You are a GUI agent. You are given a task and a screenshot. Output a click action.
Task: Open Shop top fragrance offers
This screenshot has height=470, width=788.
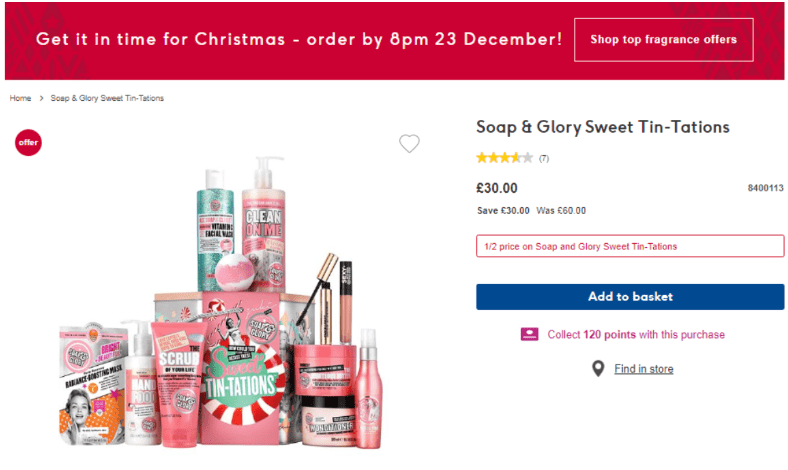[x=663, y=40]
